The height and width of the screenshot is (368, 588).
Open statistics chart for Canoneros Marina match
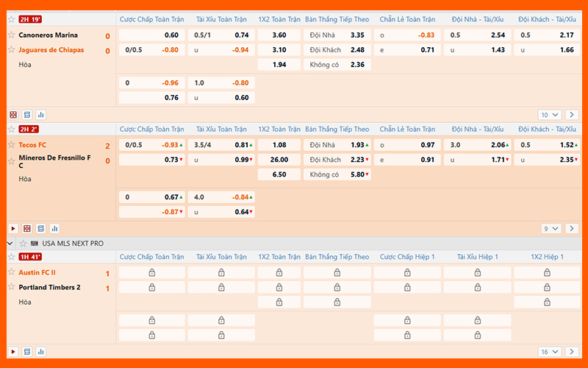tap(40, 115)
